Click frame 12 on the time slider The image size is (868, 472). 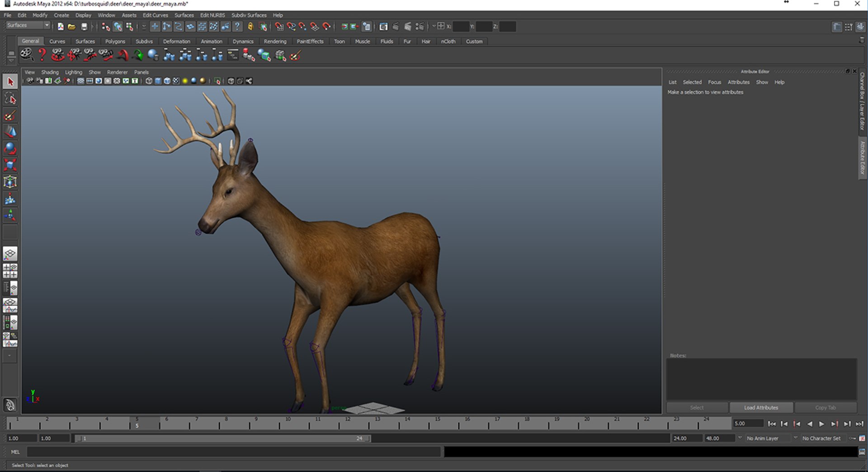(x=348, y=423)
